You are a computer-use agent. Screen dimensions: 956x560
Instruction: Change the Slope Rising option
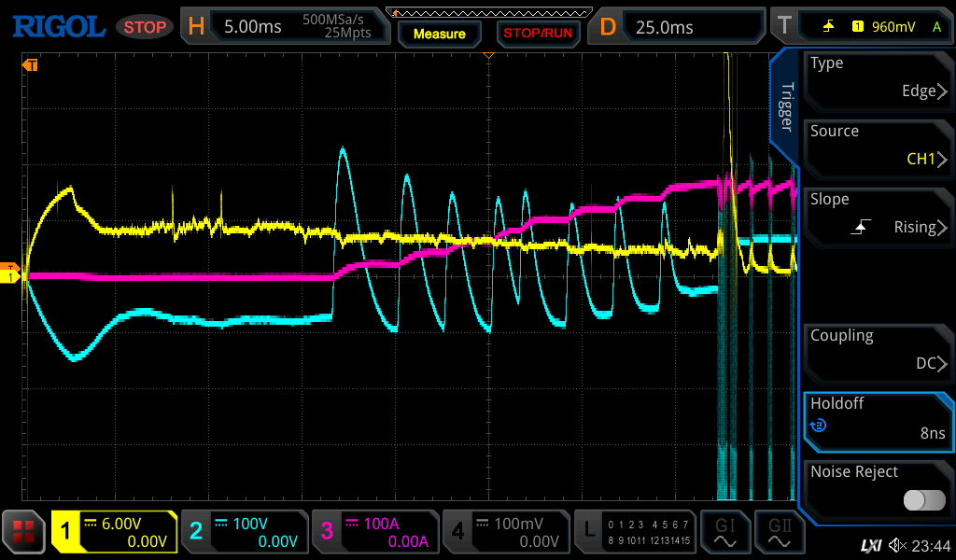(x=878, y=215)
